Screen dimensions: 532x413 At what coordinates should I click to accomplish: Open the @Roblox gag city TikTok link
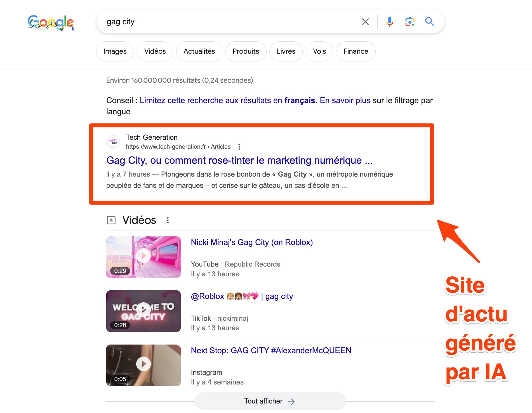point(242,296)
